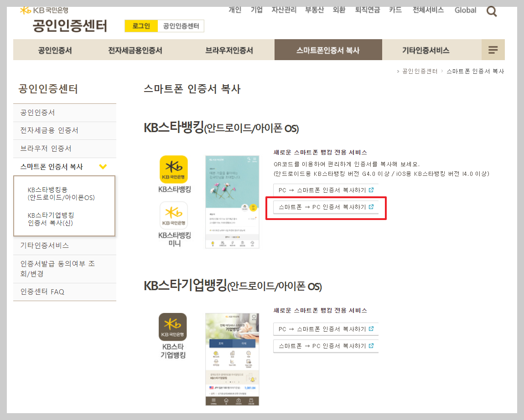Click the white KB스타뱅킹 미니 app icon
Image resolution: width=524 pixels, height=420 pixels.
pos(174,215)
